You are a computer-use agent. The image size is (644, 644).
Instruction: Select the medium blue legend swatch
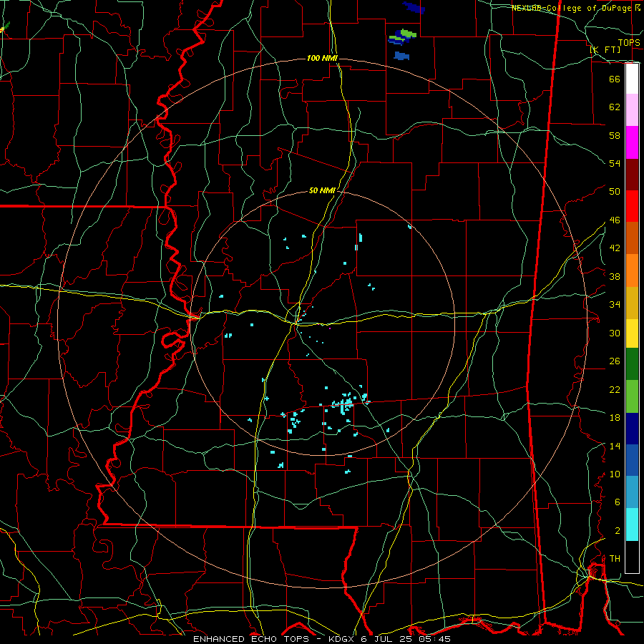[632, 460]
